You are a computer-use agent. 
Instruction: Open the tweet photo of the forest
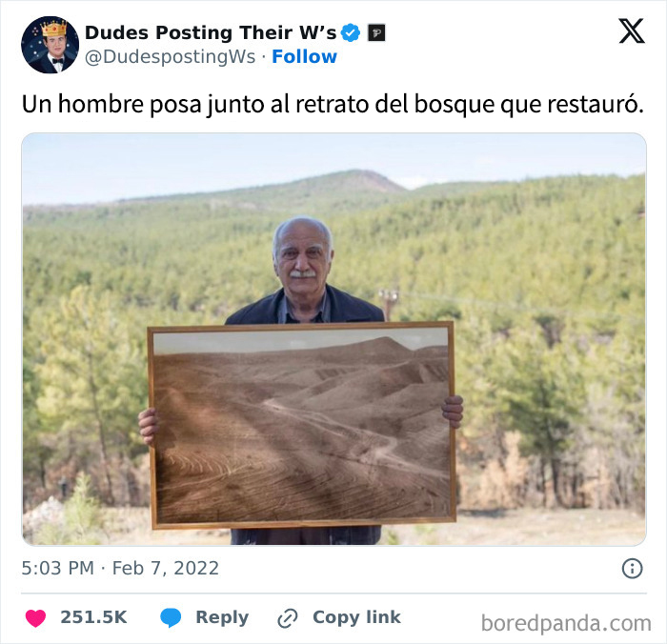tap(333, 339)
